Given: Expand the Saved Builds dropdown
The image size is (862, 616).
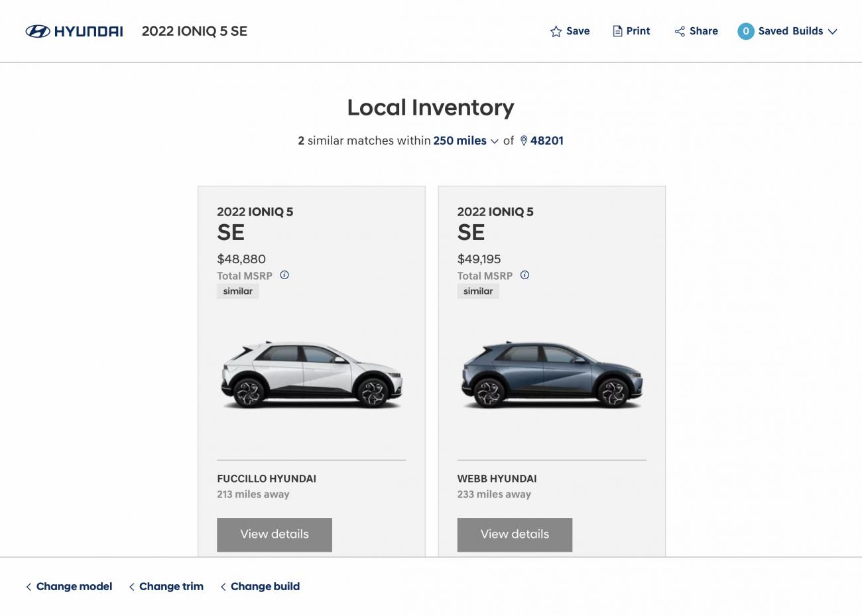Looking at the screenshot, I should tap(832, 31).
